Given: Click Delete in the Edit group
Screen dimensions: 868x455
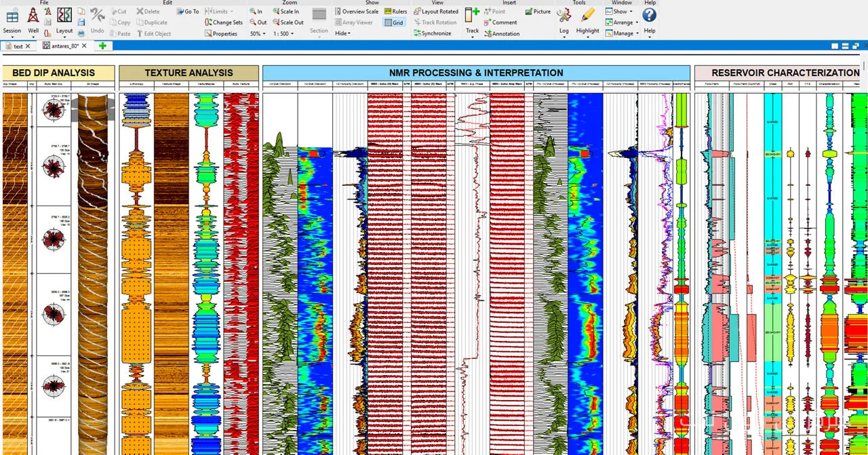Looking at the screenshot, I should tap(149, 12).
